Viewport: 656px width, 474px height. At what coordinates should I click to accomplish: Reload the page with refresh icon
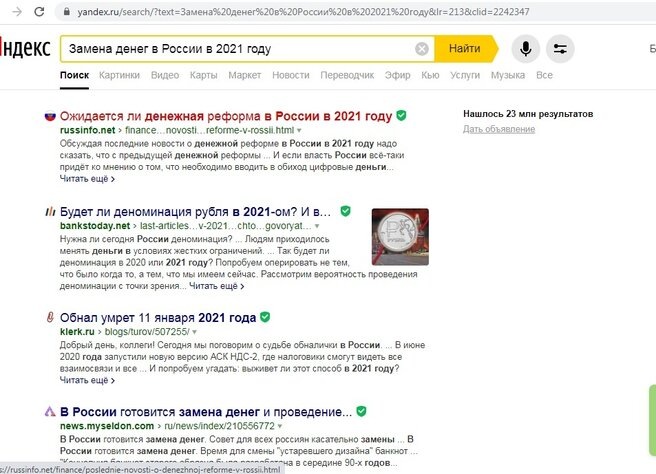[39, 12]
